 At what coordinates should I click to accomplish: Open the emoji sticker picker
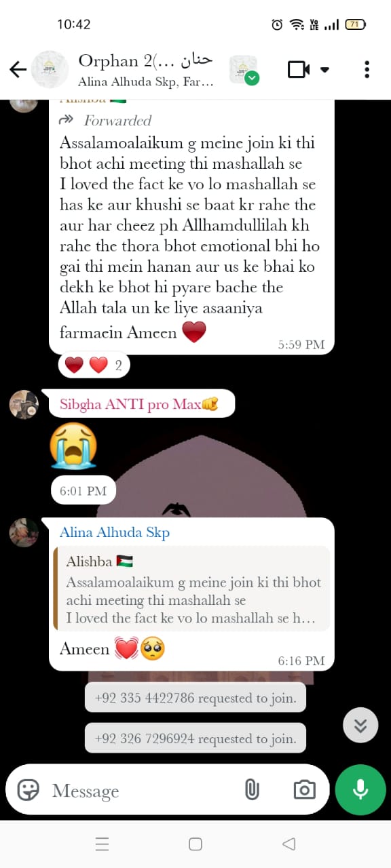coord(28,789)
